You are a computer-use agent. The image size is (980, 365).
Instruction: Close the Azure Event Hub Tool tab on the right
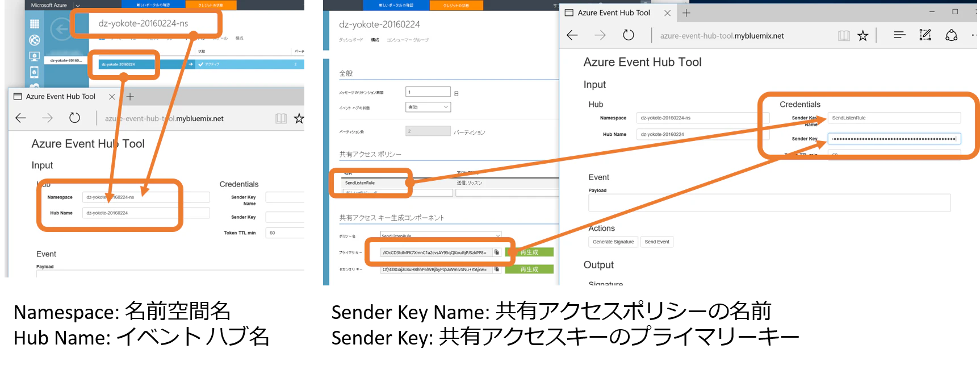pos(667,13)
